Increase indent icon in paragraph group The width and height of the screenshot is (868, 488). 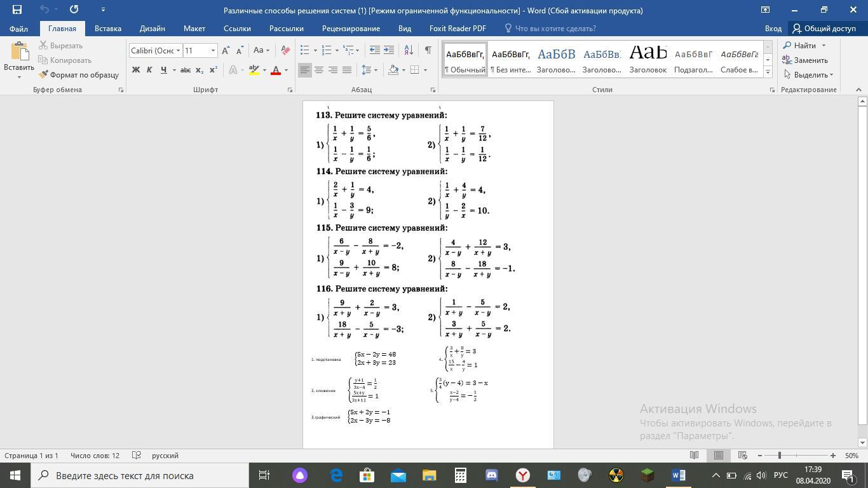coord(389,50)
